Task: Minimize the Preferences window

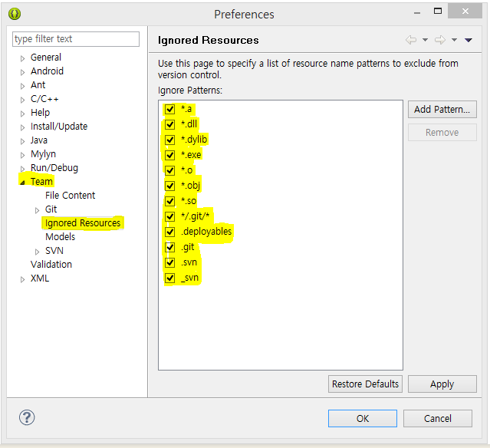Action: pos(417,13)
